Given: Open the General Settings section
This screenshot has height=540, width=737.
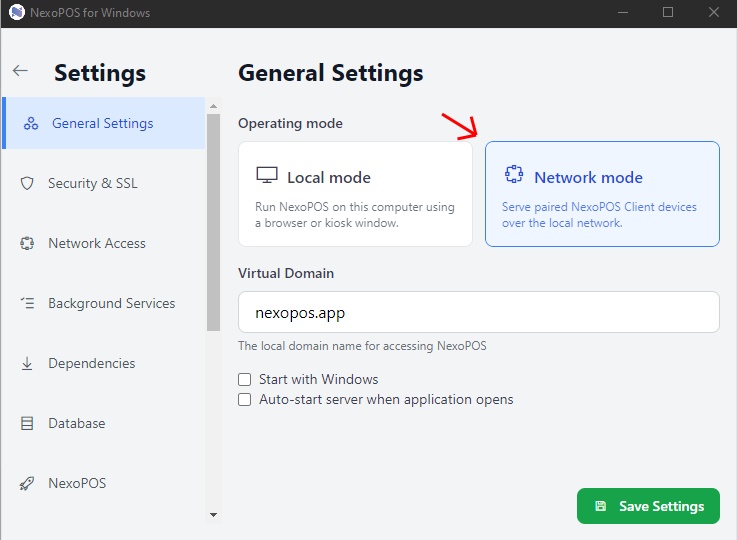Looking at the screenshot, I should (x=104, y=123).
